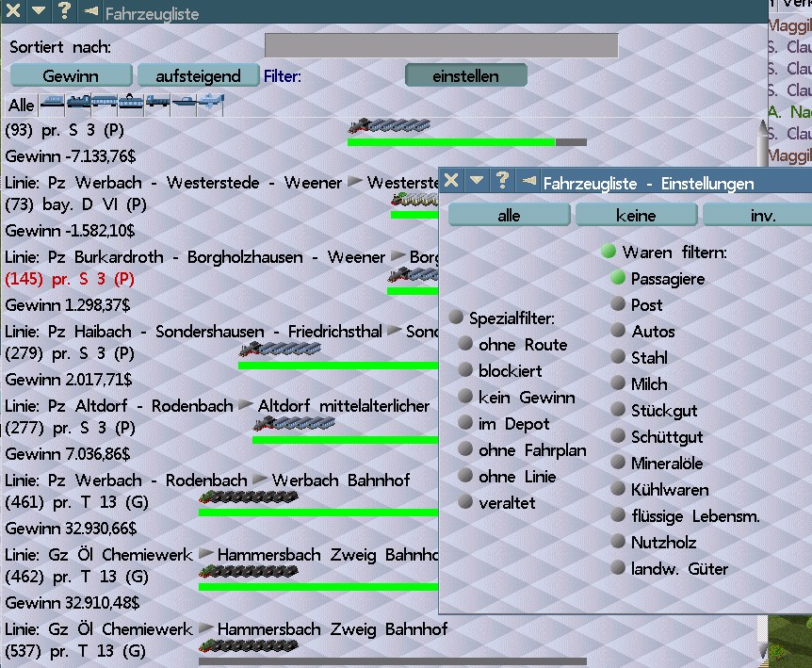Roll up the Fahrzeugliste window

tap(38, 11)
